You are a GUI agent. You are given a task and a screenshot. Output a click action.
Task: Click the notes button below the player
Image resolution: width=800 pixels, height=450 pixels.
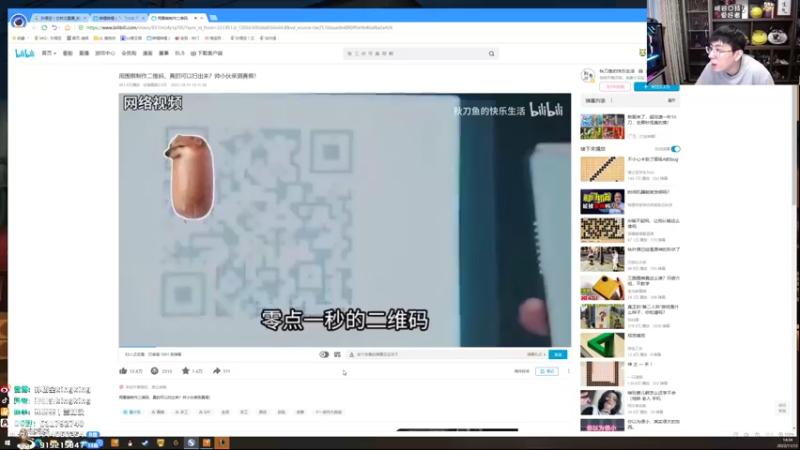[547, 371]
